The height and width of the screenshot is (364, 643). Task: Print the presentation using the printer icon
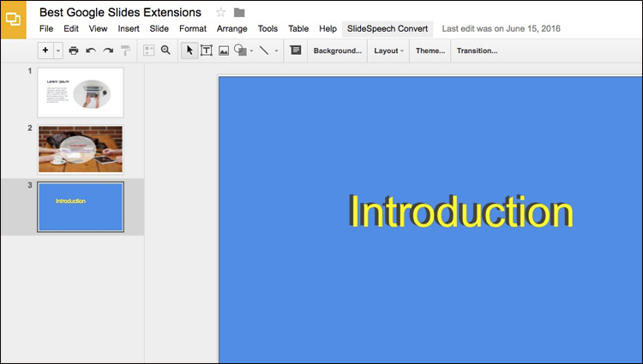tap(74, 51)
